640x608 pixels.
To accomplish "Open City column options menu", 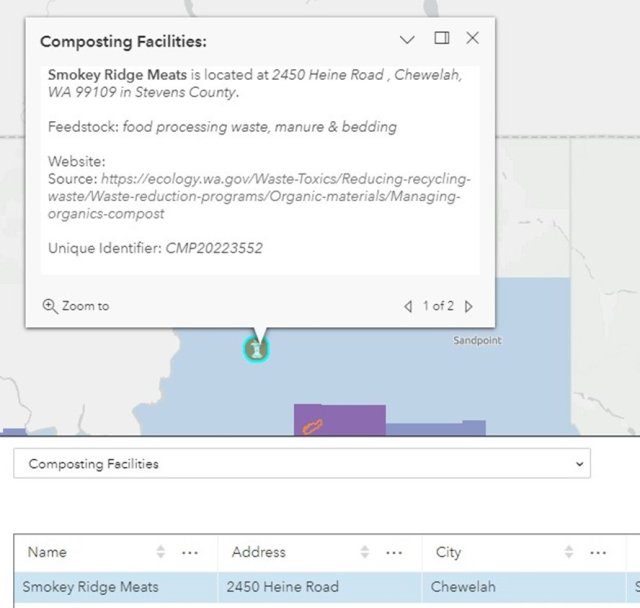I will (x=598, y=553).
